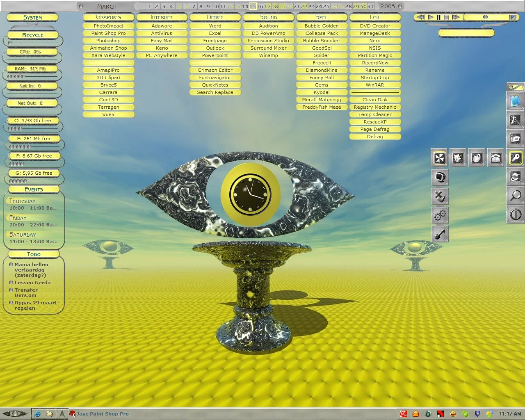This screenshot has width=525, height=420.
Task: Click the key icon in the right dock
Action: (516, 157)
